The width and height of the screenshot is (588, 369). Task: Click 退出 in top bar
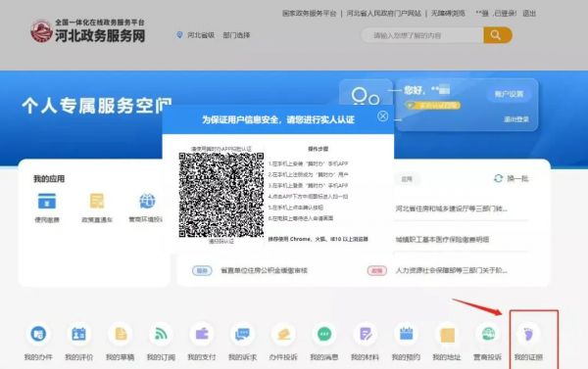pyautogui.click(x=529, y=14)
